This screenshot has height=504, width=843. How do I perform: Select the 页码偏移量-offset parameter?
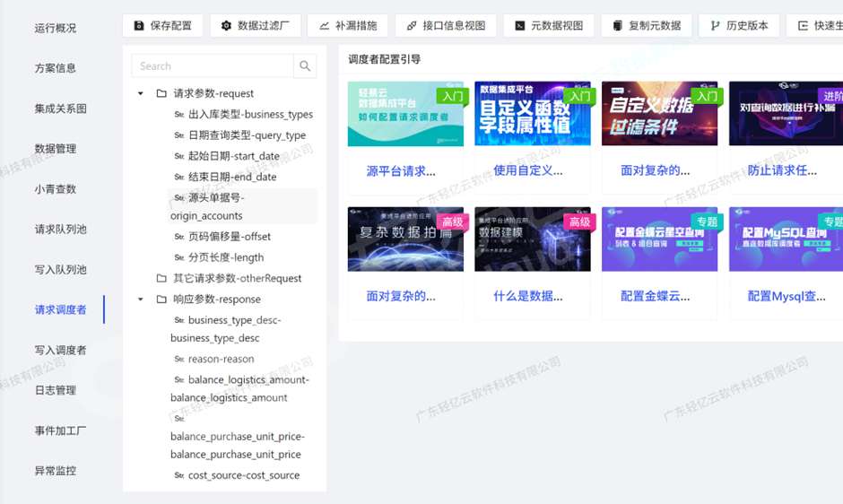[229, 237]
